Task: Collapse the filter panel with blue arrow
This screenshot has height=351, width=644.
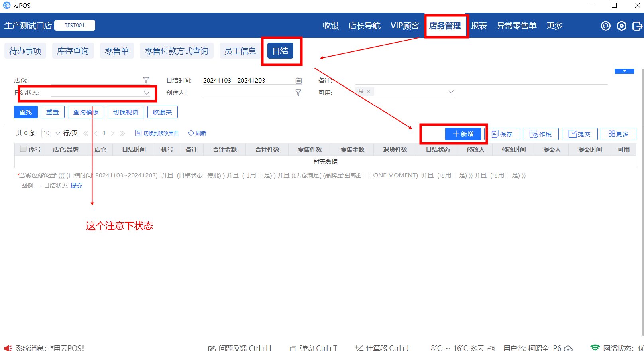Action: coord(624,71)
